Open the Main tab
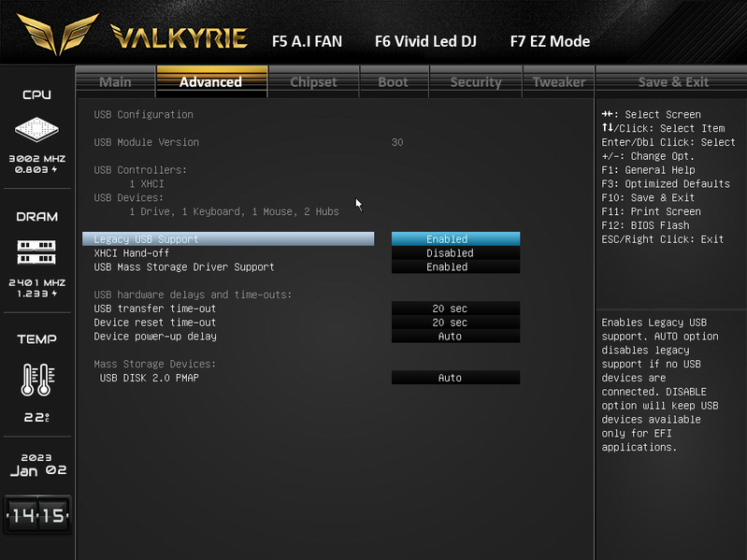Screen dimensions: 747x560 point(115,82)
